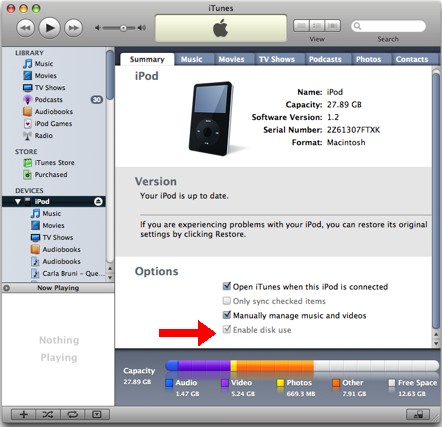This screenshot has width=442, height=427.
Task: Click the Play button
Action: coord(49,28)
